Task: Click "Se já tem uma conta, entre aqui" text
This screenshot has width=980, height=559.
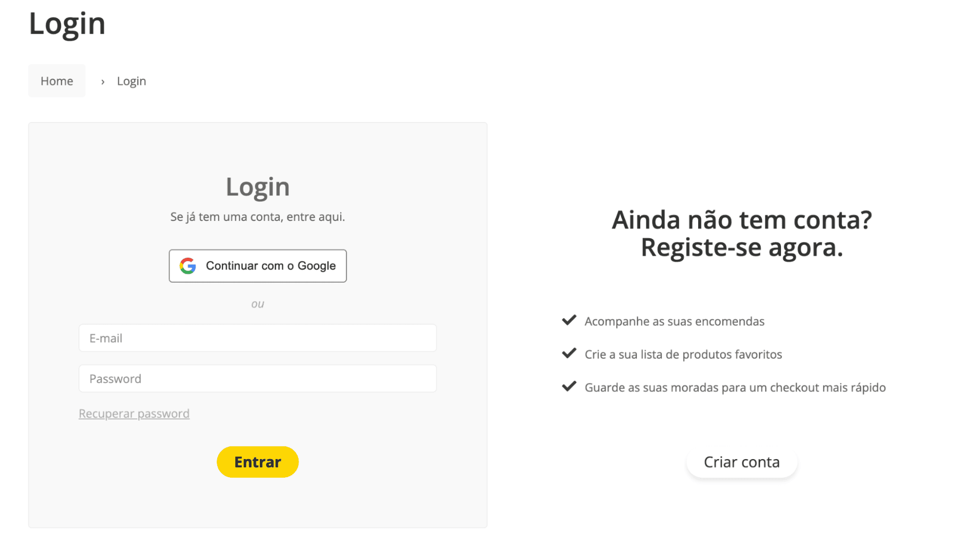Action: [257, 216]
